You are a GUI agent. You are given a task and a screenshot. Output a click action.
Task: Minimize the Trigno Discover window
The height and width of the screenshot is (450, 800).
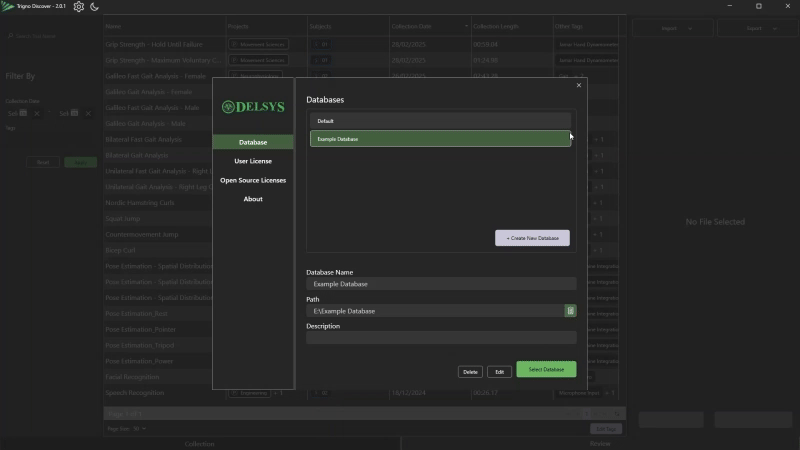[x=730, y=6]
